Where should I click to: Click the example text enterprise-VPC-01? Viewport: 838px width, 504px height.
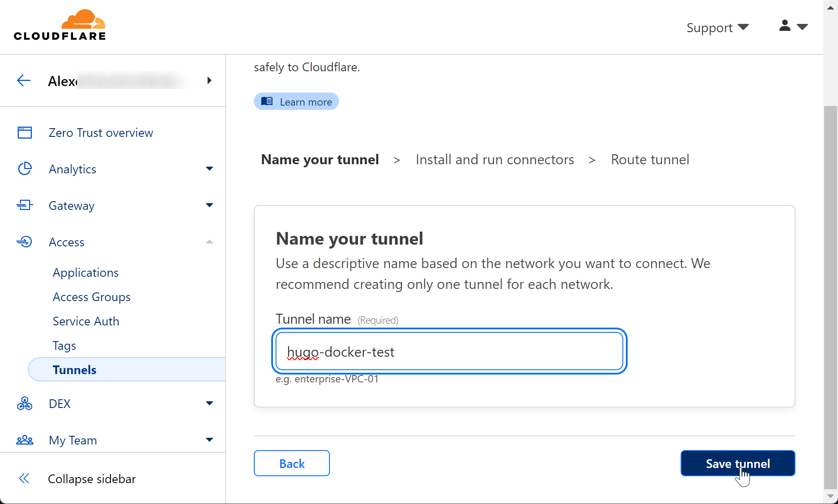tap(336, 379)
